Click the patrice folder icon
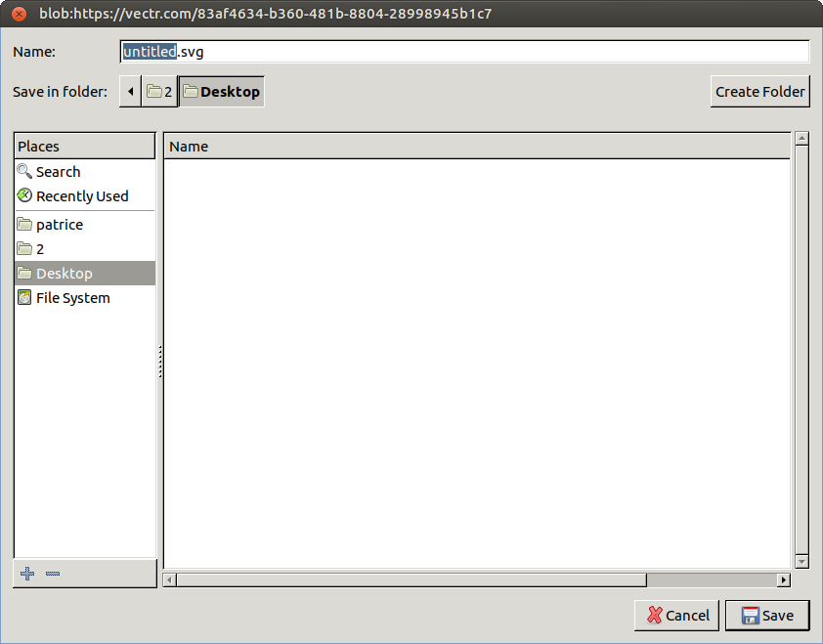823x644 pixels. tap(24, 224)
